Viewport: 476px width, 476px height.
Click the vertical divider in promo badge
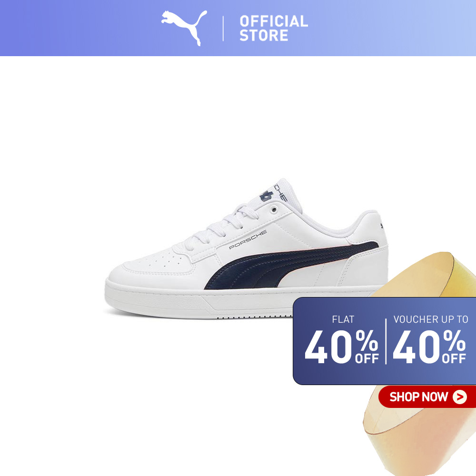pyautogui.click(x=386, y=341)
